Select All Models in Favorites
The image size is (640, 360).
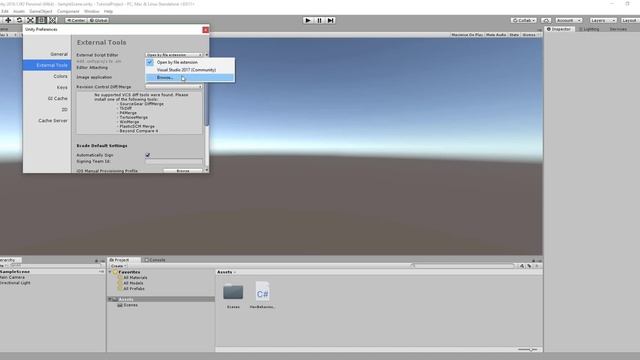(x=133, y=283)
